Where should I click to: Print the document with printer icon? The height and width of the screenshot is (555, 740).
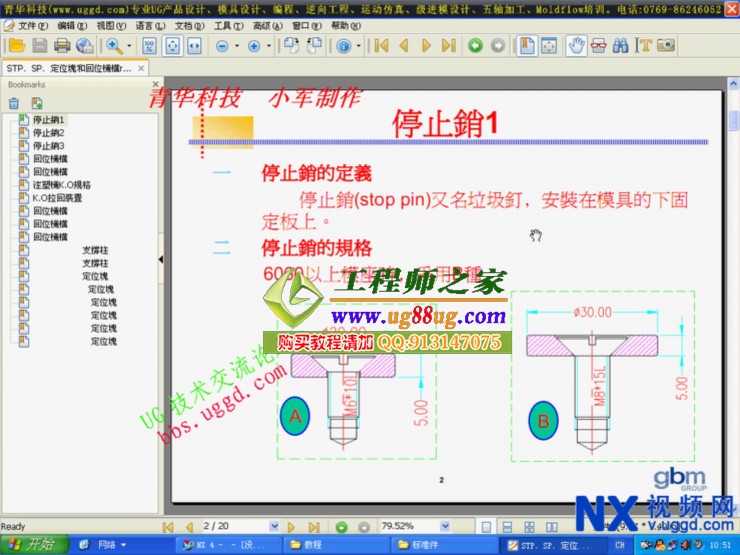click(x=62, y=46)
